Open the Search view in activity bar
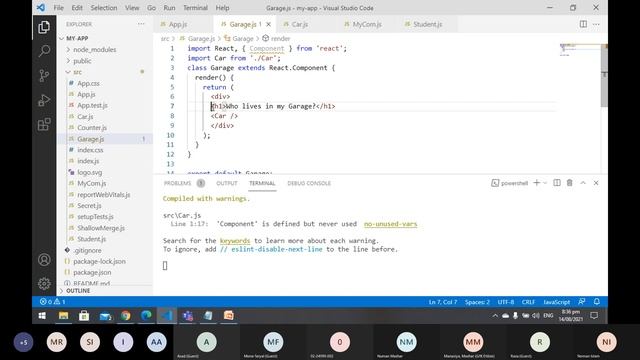 point(44,51)
